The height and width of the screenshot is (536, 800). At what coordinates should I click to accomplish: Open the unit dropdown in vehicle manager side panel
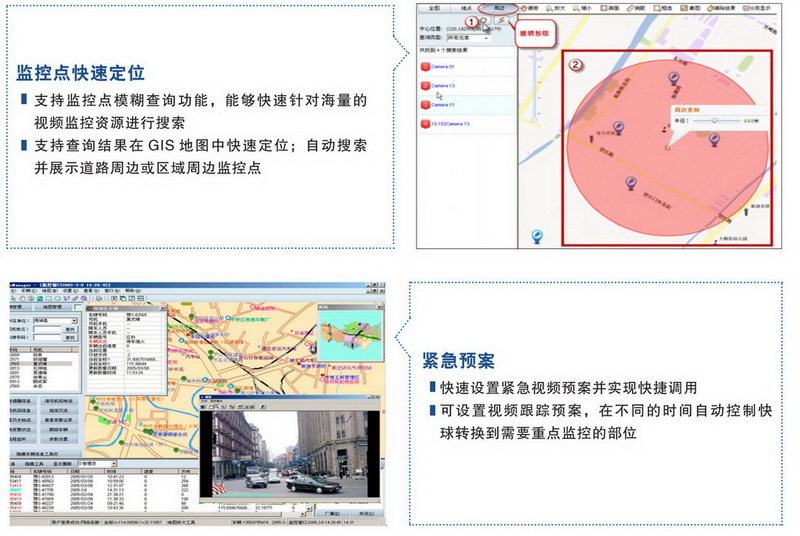tap(55, 321)
